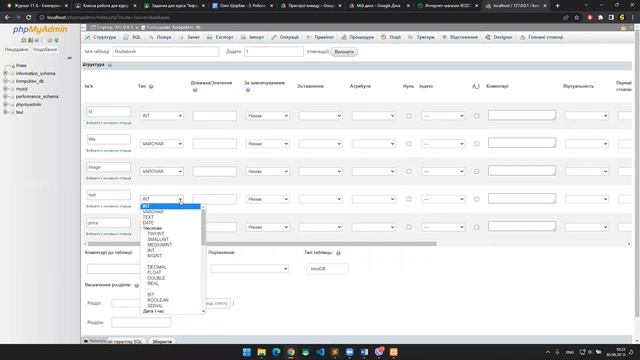Screen dimensions: 640x360
Task: Open the SQL tab
Action: pos(132,37)
